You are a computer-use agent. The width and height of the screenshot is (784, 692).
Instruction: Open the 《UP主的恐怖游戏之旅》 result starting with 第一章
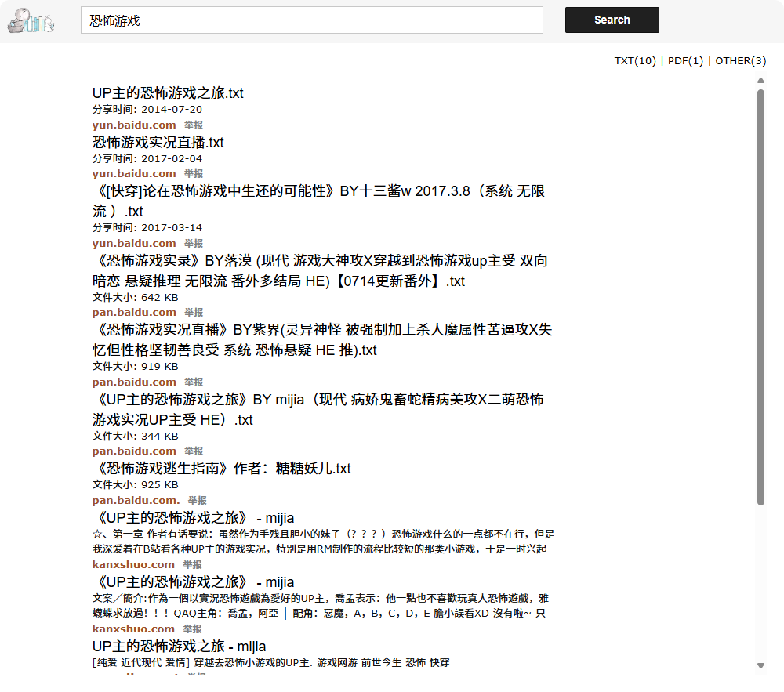click(194, 517)
